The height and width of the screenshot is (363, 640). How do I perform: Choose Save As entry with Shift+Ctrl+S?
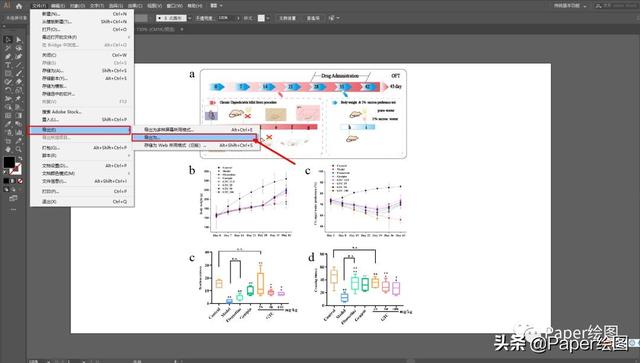[82, 71]
